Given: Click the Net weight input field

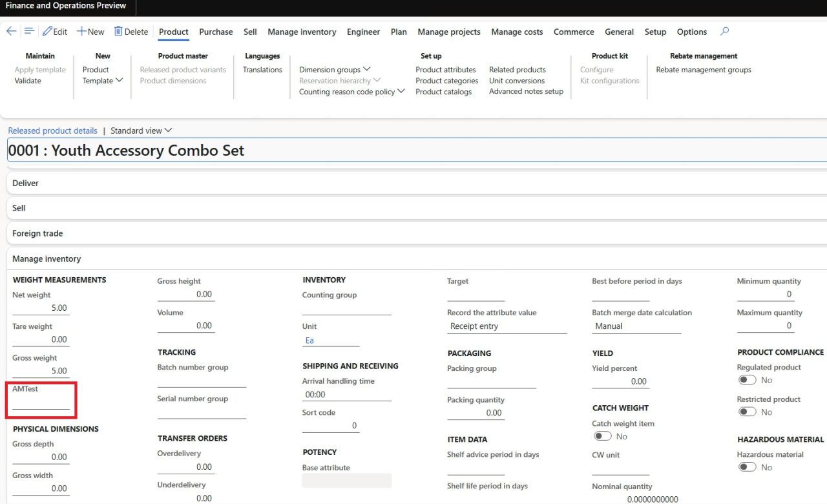Looking at the screenshot, I should [x=41, y=308].
